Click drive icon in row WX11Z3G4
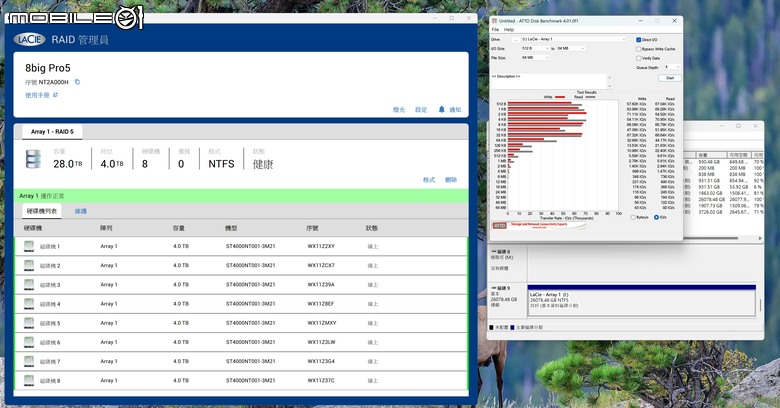The width and height of the screenshot is (780, 408). (29, 361)
